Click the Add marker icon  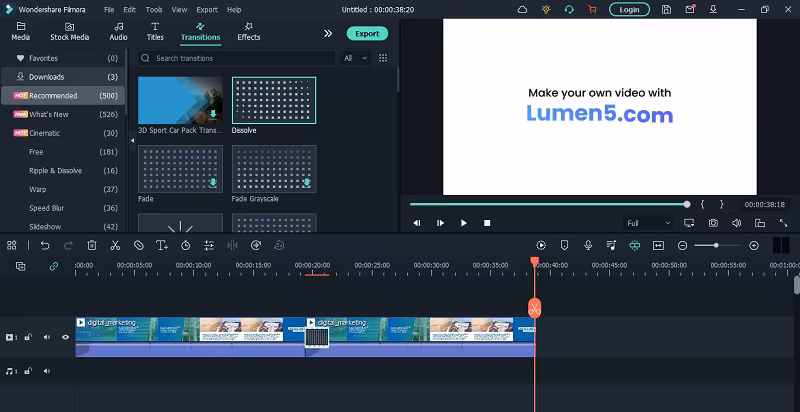[564, 245]
